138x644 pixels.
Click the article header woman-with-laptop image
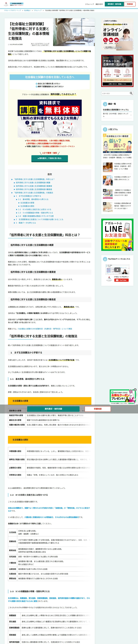point(74,32)
